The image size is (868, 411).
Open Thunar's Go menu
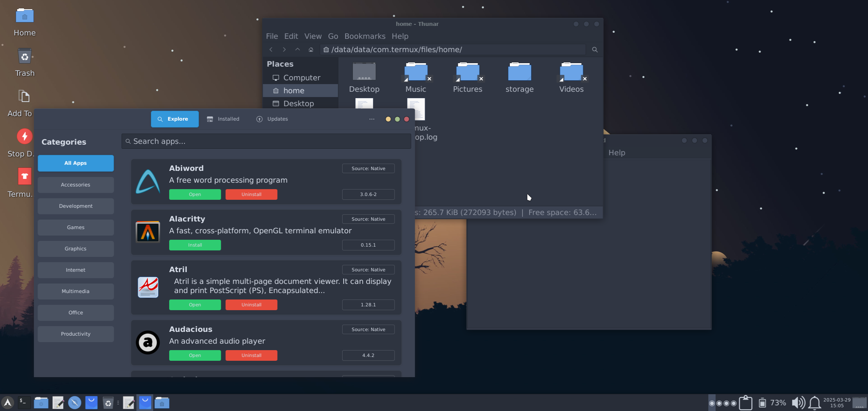(x=333, y=36)
